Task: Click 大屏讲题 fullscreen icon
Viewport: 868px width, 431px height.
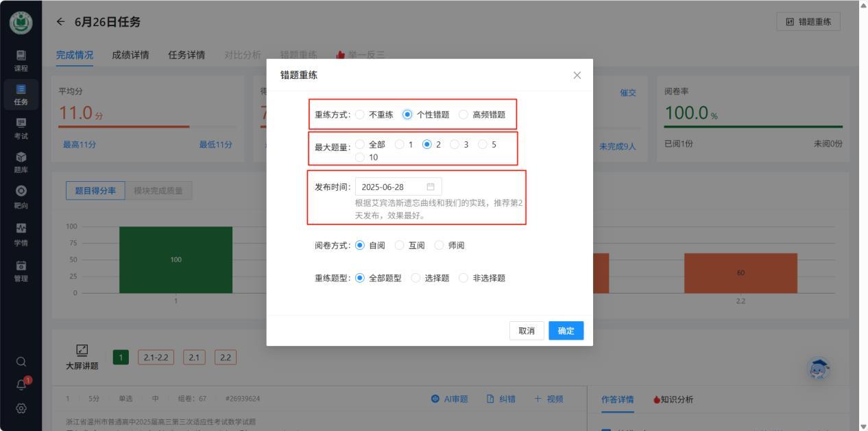Action: pyautogui.click(x=82, y=350)
